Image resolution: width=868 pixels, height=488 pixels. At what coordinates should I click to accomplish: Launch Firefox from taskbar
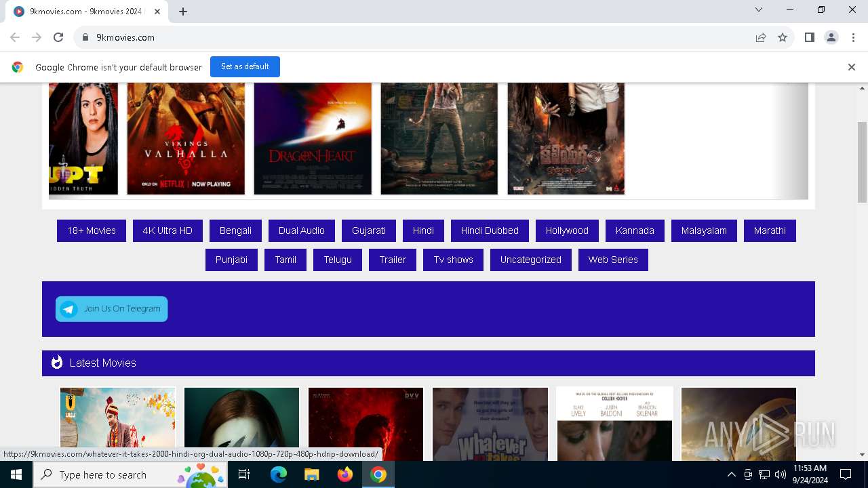point(345,474)
